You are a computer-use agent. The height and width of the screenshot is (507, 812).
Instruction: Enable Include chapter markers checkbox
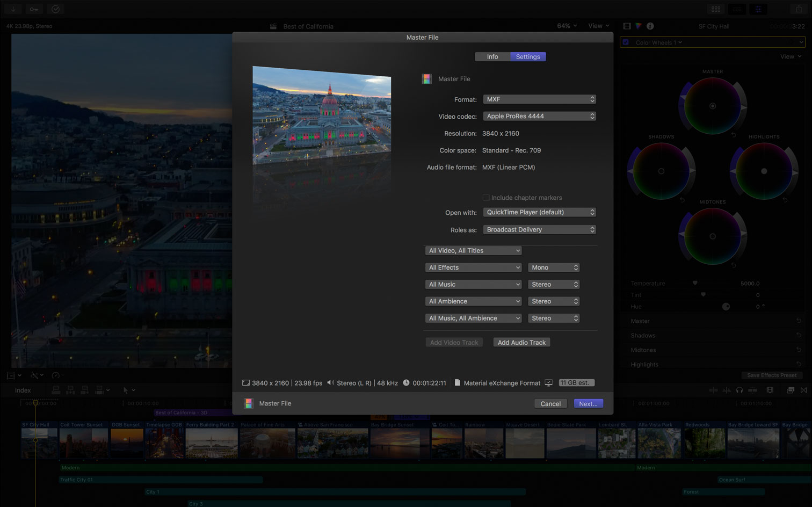click(x=486, y=198)
